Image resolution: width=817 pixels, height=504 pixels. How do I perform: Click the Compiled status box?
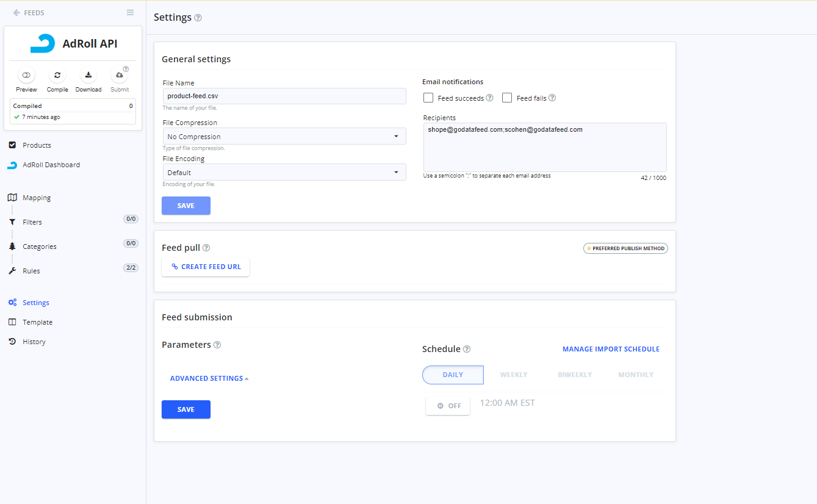[73, 111]
